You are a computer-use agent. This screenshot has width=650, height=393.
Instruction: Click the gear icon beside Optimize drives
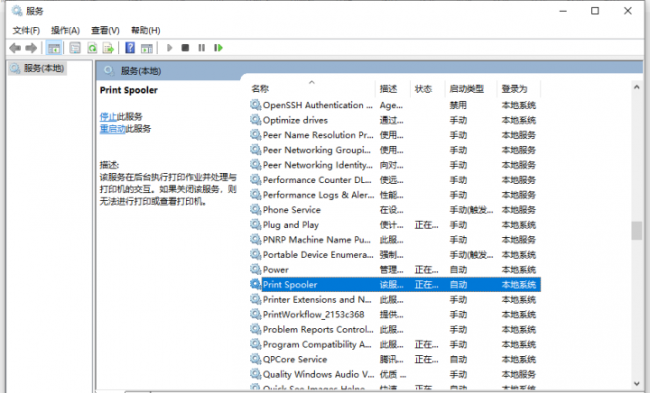(x=255, y=120)
